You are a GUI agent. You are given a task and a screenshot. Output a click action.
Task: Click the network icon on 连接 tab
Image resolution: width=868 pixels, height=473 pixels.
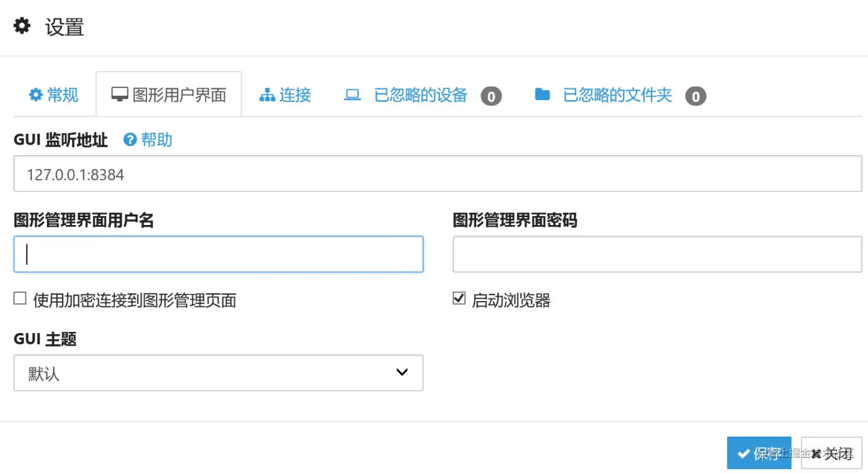pos(267,95)
